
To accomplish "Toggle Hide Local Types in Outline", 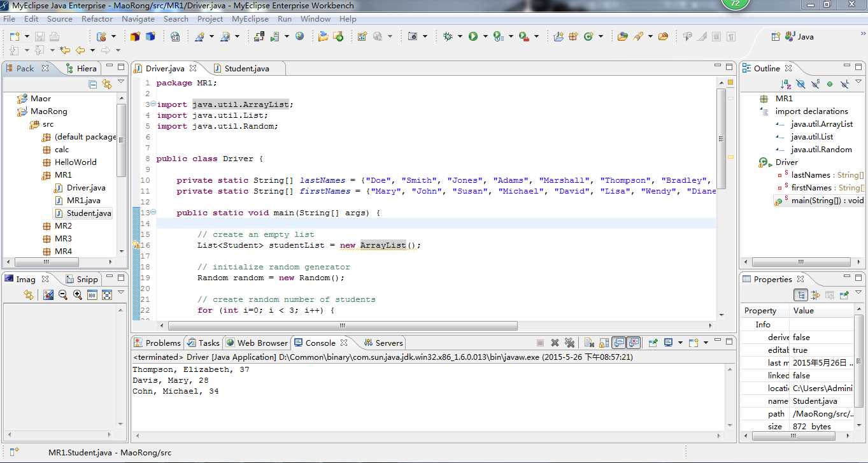I will click(x=844, y=83).
